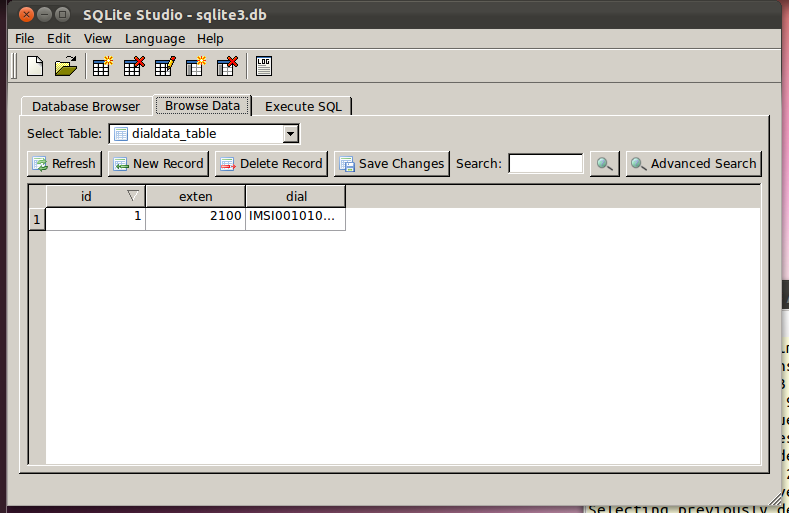Click the Create Index toolbar icon
The height and width of the screenshot is (513, 789).
tap(196, 67)
